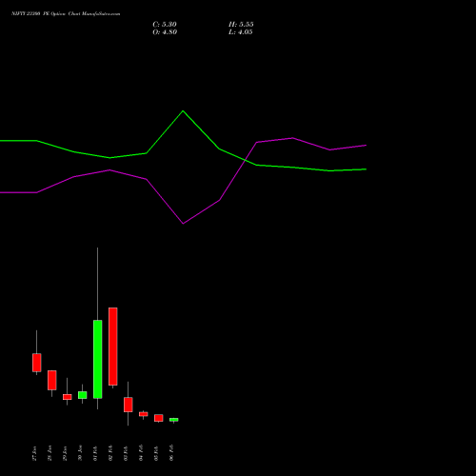Click the red candle above 28 Jan

[52, 380]
